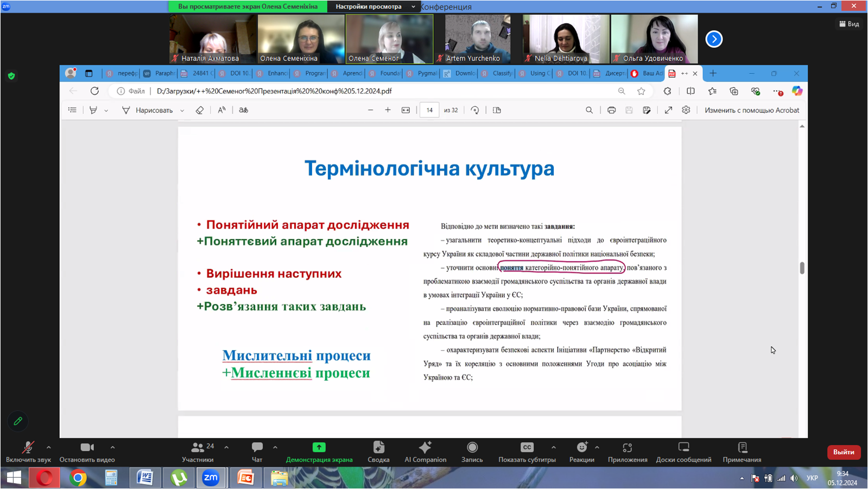The height and width of the screenshot is (489, 868).
Task: Open Chrome from Windows taskbar
Action: (x=78, y=478)
